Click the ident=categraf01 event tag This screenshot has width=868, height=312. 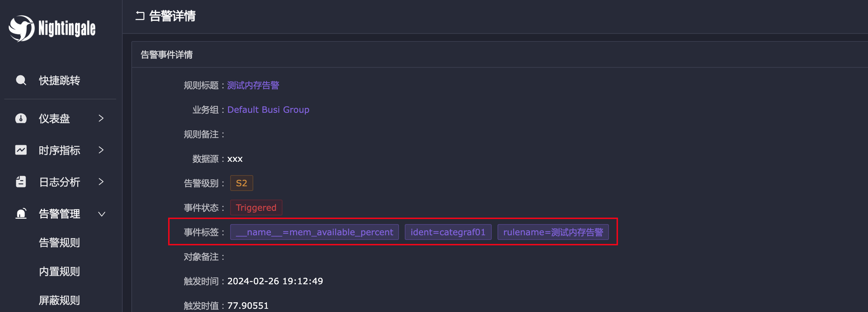click(448, 232)
